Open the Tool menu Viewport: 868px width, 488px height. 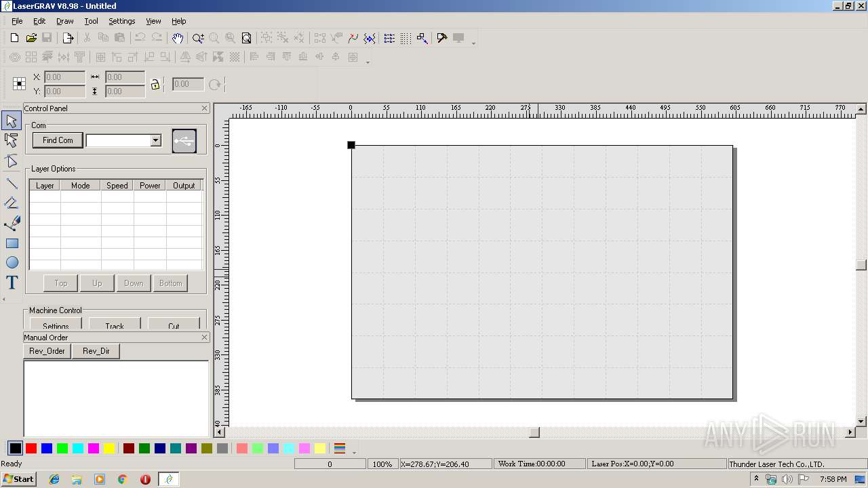point(91,21)
